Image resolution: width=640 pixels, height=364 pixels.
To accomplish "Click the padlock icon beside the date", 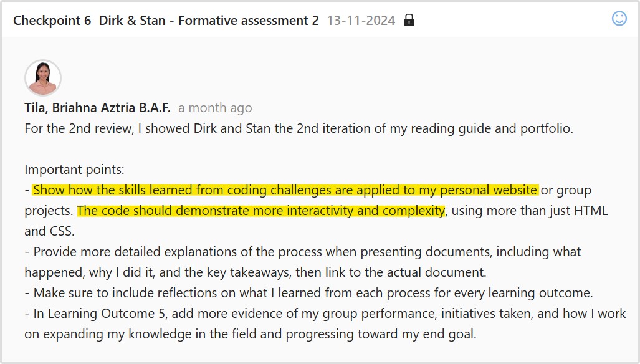I will 409,21.
